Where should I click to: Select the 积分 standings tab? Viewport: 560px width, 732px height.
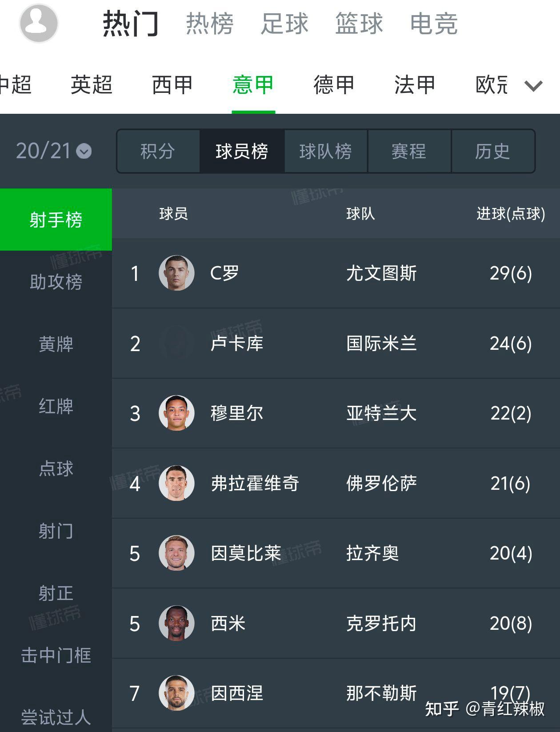[x=158, y=151]
